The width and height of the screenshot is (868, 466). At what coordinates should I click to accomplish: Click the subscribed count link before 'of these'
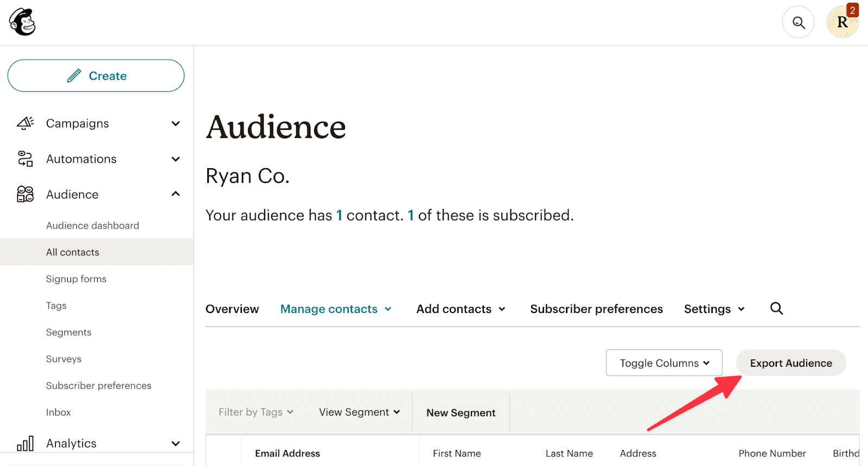point(411,215)
